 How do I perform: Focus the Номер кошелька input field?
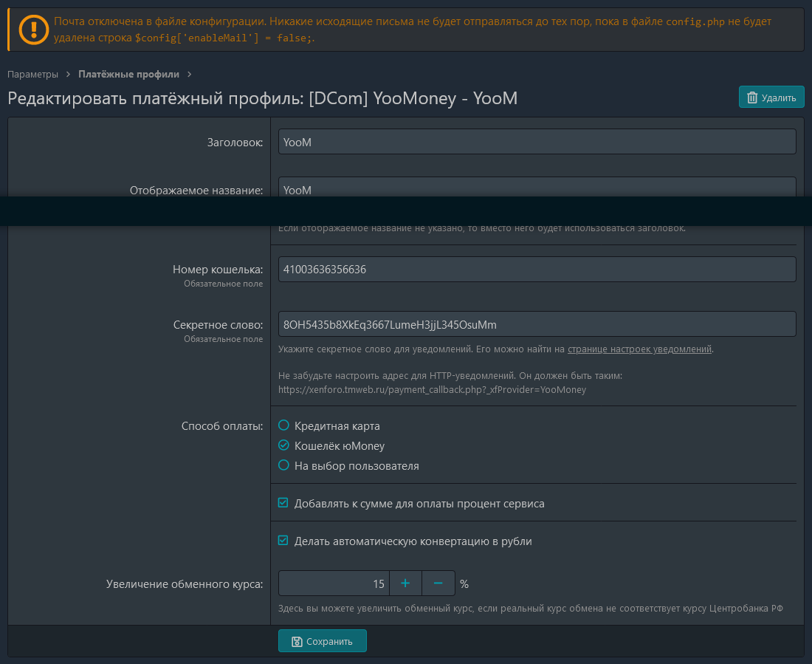[537, 270]
